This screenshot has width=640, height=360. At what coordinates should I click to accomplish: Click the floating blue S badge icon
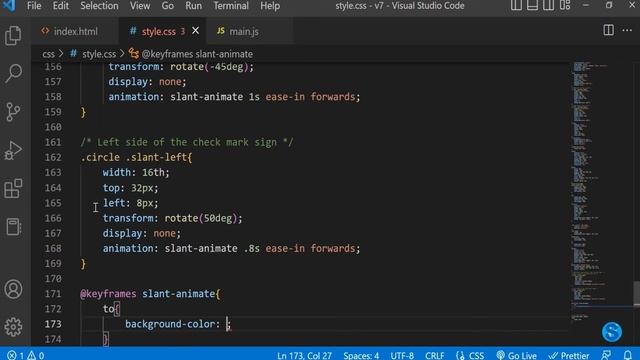pyautogui.click(x=611, y=331)
